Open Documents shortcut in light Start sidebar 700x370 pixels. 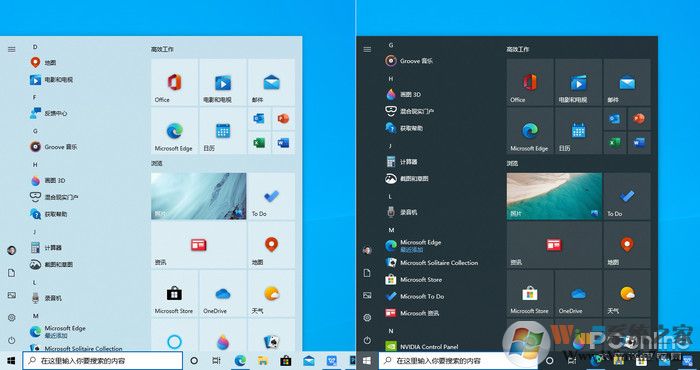coord(12,273)
